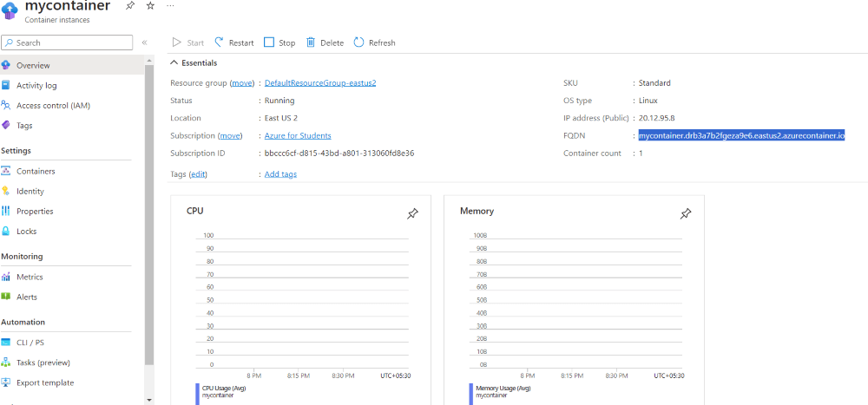This screenshot has width=868, height=405.
Task: Open the Overview menu item
Action: coord(73,65)
